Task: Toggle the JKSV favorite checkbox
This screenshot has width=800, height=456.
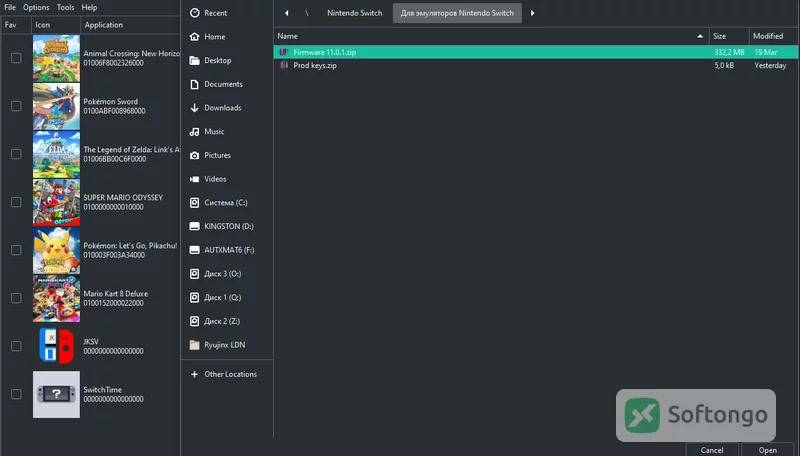Action: point(16,346)
